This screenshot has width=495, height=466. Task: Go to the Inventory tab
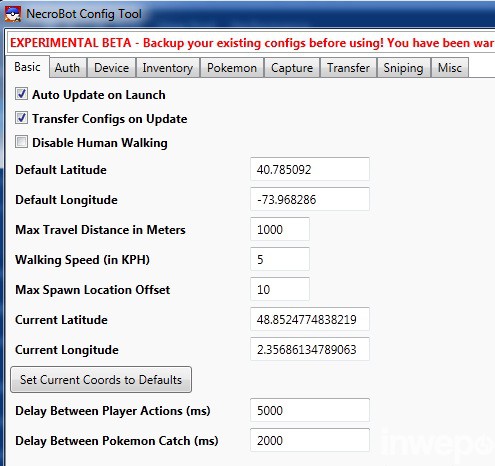tap(168, 68)
